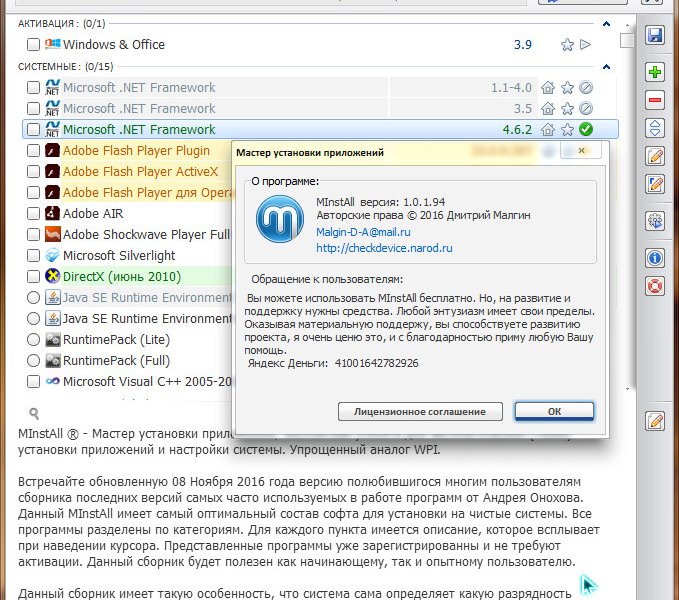
Task: Click the play arrow for Windows & Office
Action: pos(585,44)
